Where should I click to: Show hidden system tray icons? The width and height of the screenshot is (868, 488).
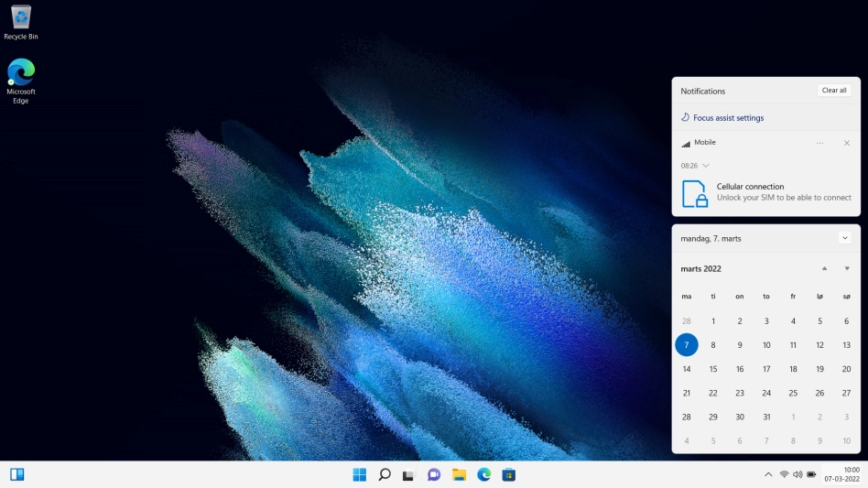tap(768, 474)
